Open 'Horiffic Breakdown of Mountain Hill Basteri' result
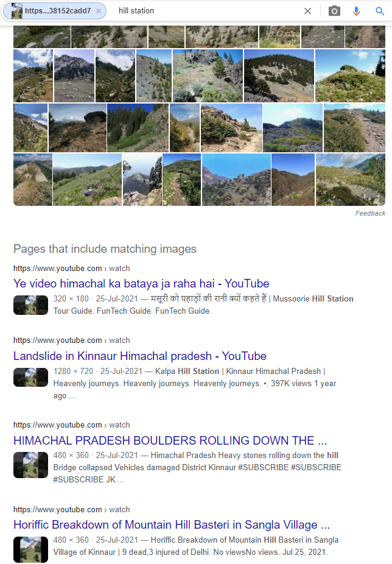Viewport: 392px width, 564px height. tap(172, 524)
